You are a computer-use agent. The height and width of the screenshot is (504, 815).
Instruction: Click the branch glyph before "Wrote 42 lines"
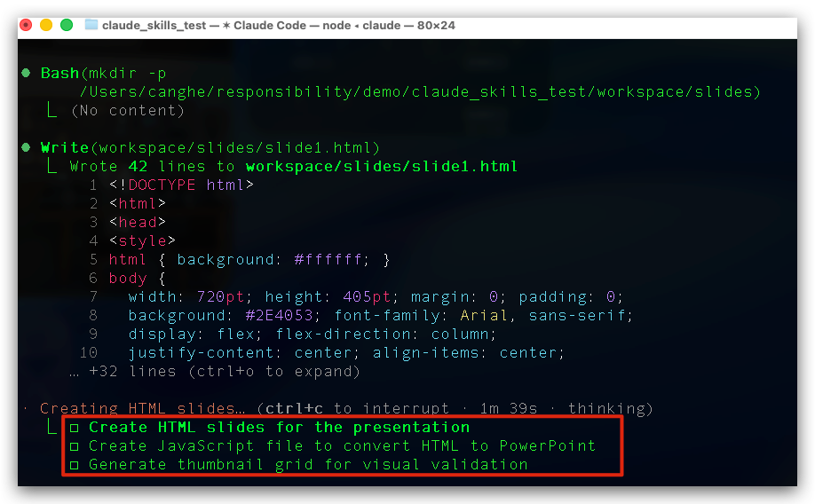coord(52,166)
